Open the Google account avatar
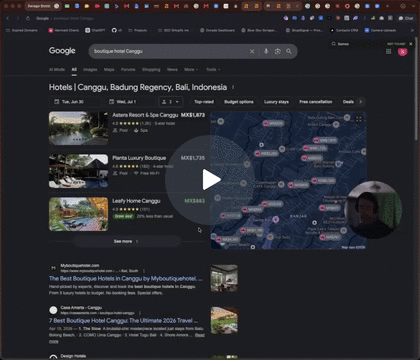This screenshot has width=420, height=360. point(402,51)
